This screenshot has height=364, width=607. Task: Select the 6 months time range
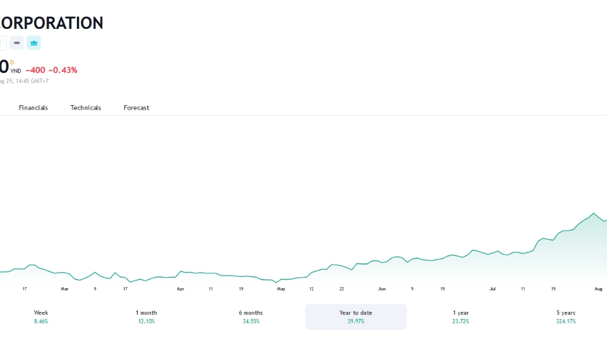[251, 317]
